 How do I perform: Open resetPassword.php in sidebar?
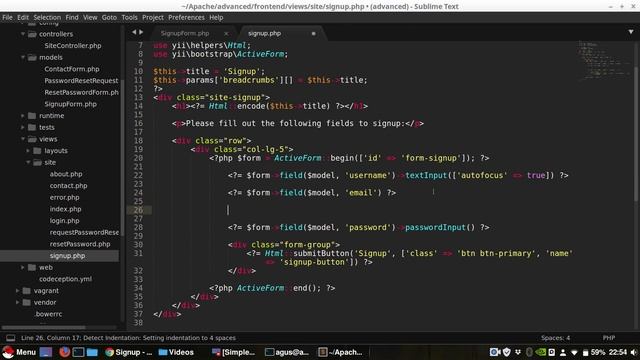click(x=80, y=244)
